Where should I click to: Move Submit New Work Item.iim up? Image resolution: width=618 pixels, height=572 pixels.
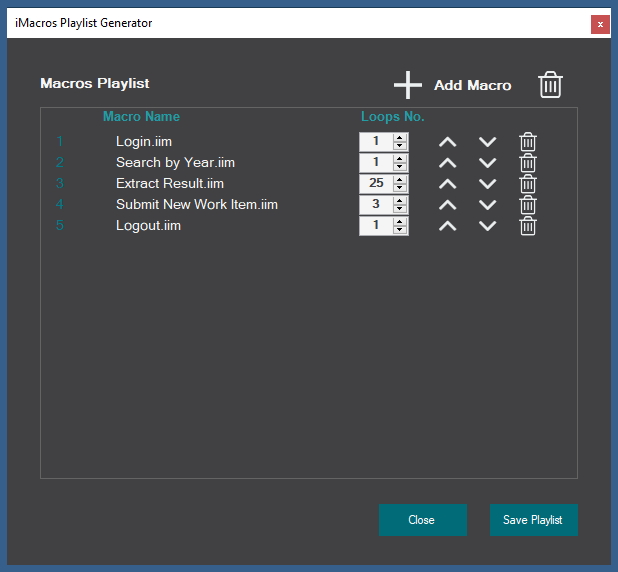tap(448, 205)
